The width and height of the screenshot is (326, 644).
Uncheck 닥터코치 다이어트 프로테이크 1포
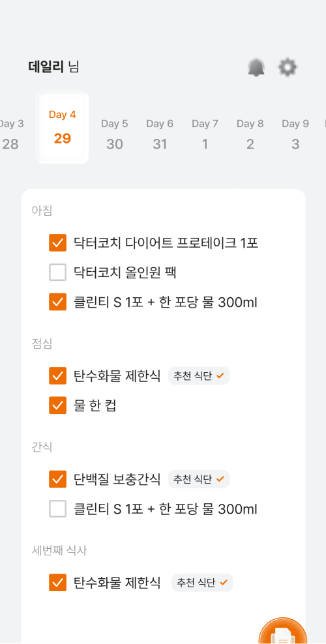click(x=57, y=242)
